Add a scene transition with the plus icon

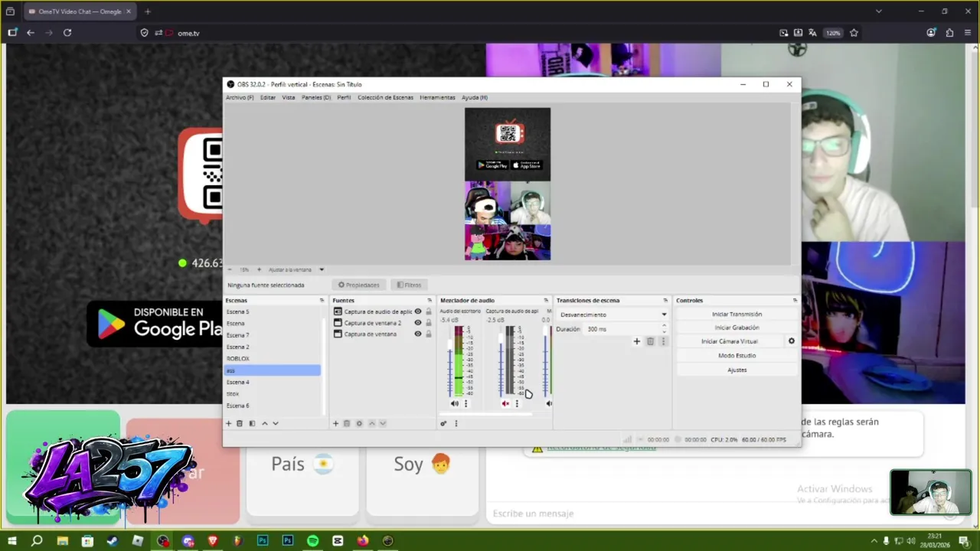[636, 341]
